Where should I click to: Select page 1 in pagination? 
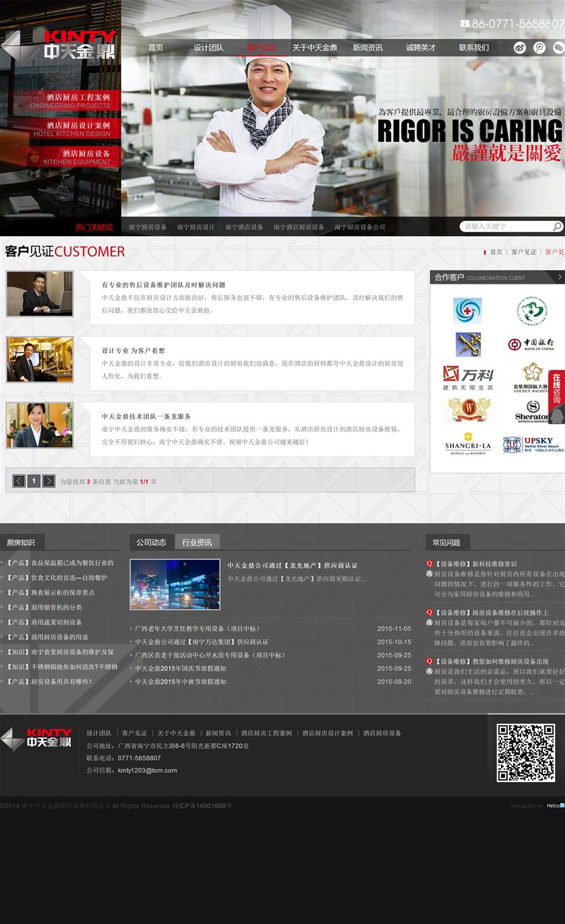[x=34, y=481]
